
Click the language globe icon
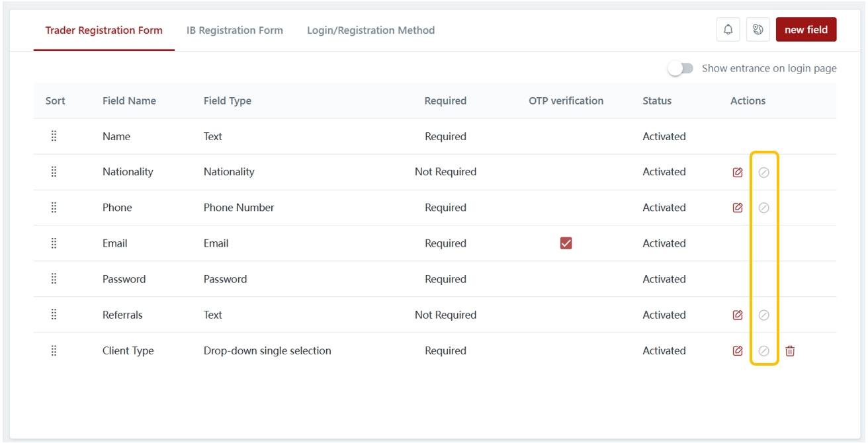(x=758, y=30)
